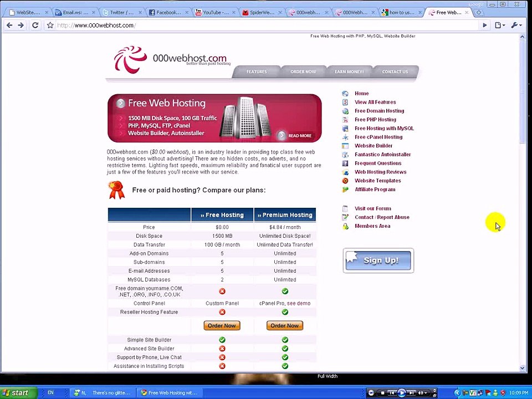532x399 pixels.
Task: Click the Members Area lock icon
Action: tap(345, 226)
